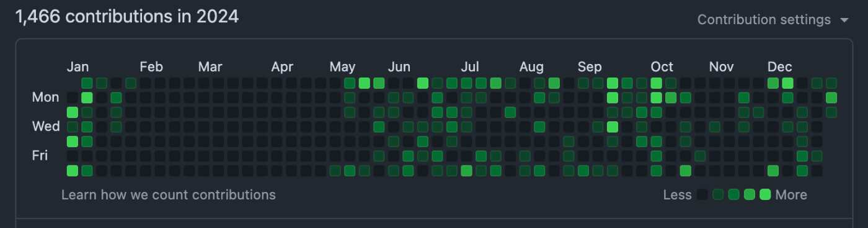This screenshot has height=228, width=868.
Task: Click the "1,466 contributions in 2024" heading
Action: 127,17
